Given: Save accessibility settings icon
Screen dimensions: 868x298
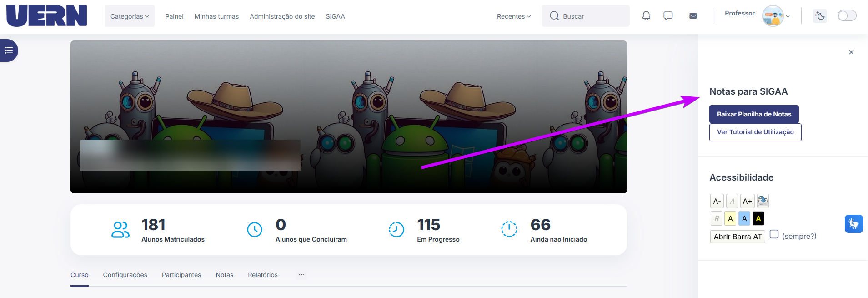Looking at the screenshot, I should 763,201.
